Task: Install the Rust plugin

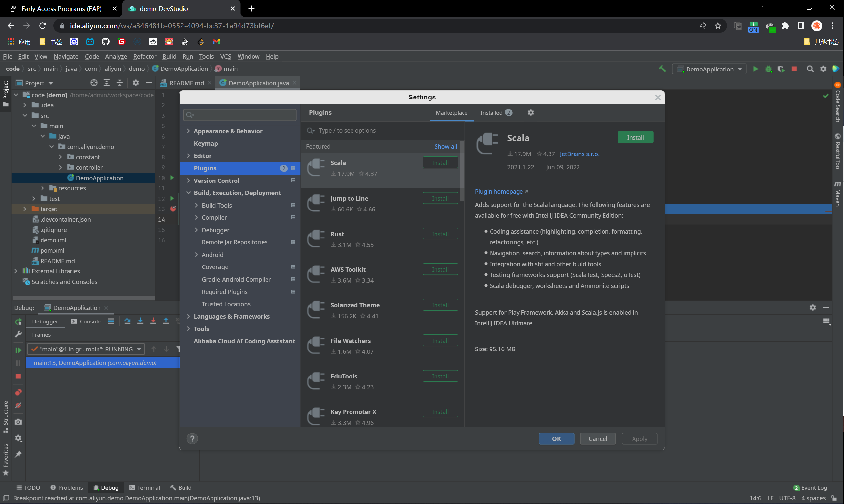Action: click(440, 234)
